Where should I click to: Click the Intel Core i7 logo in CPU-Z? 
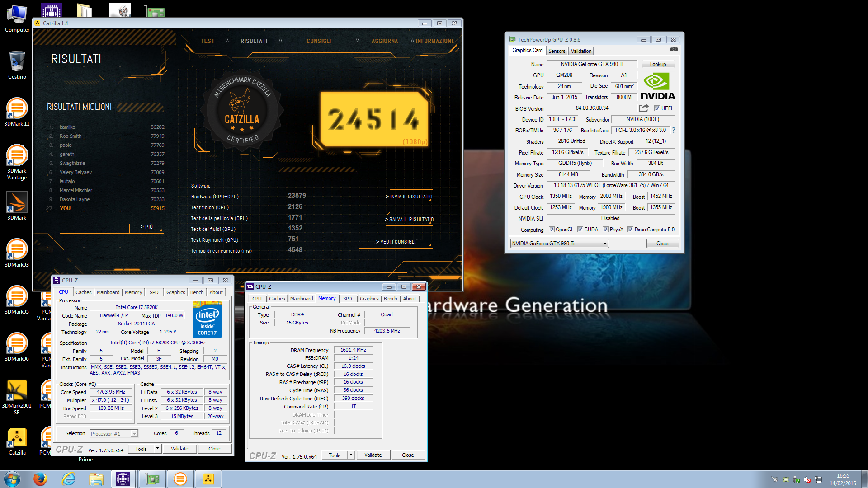[x=207, y=319]
